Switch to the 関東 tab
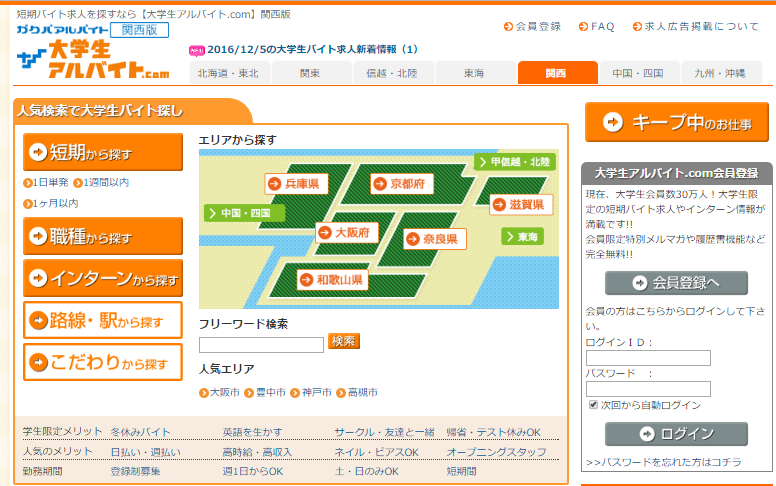This screenshot has height=486, width=776. click(310, 73)
